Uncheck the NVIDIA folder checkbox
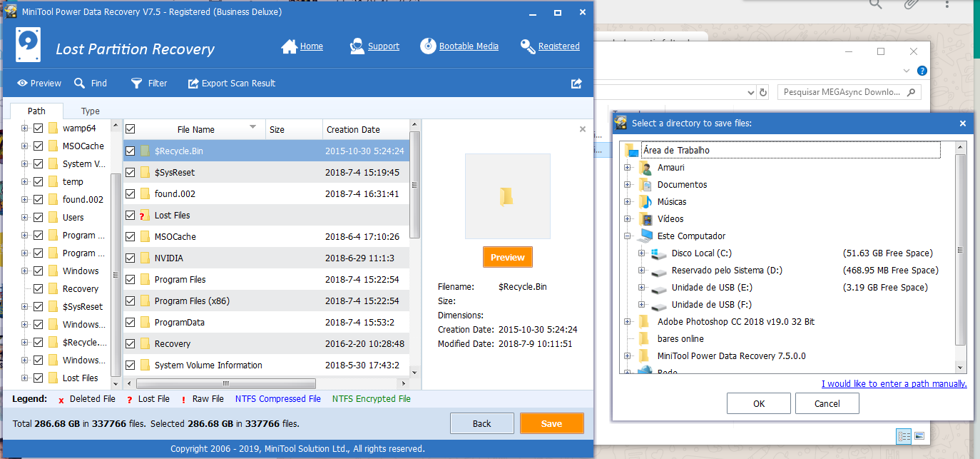Image resolution: width=980 pixels, height=459 pixels. coord(131,258)
